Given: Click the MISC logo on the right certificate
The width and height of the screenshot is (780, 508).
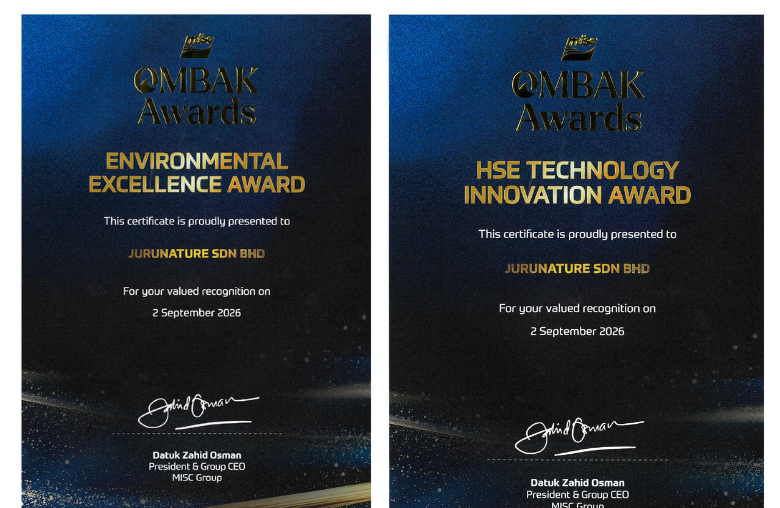Looking at the screenshot, I should (579, 48).
